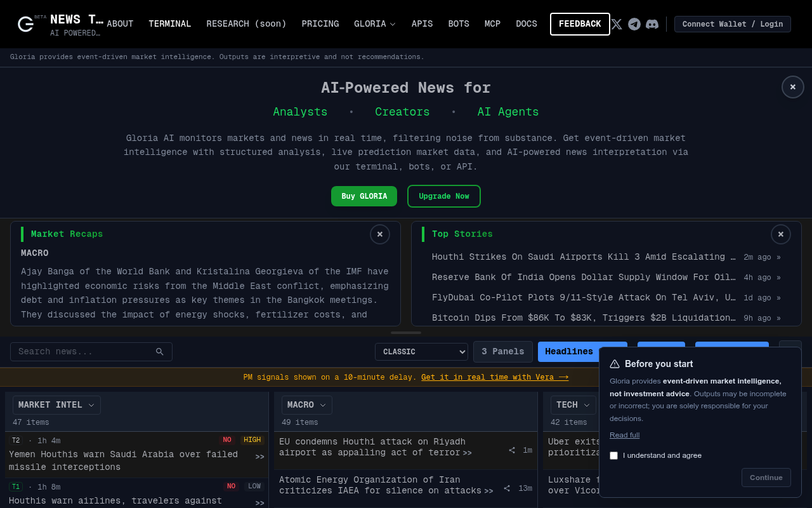Check the I understand and agree box
Screen dimensions: 812x508
613,455
